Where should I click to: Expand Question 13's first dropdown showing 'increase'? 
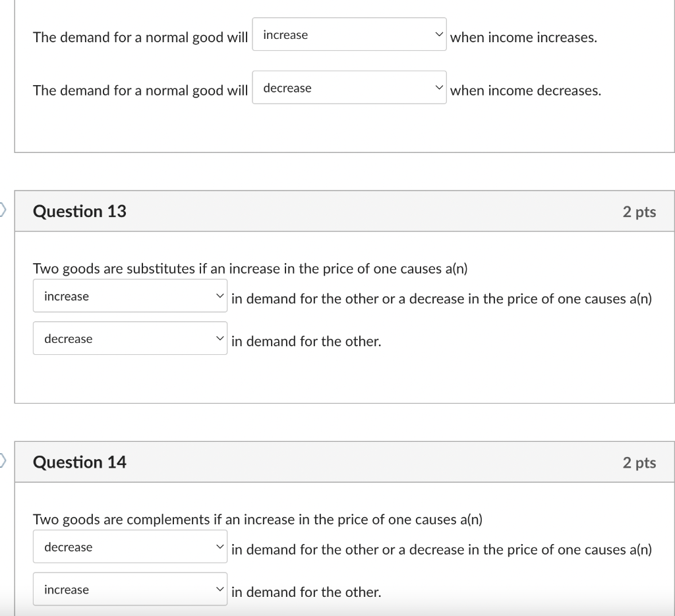[130, 296]
